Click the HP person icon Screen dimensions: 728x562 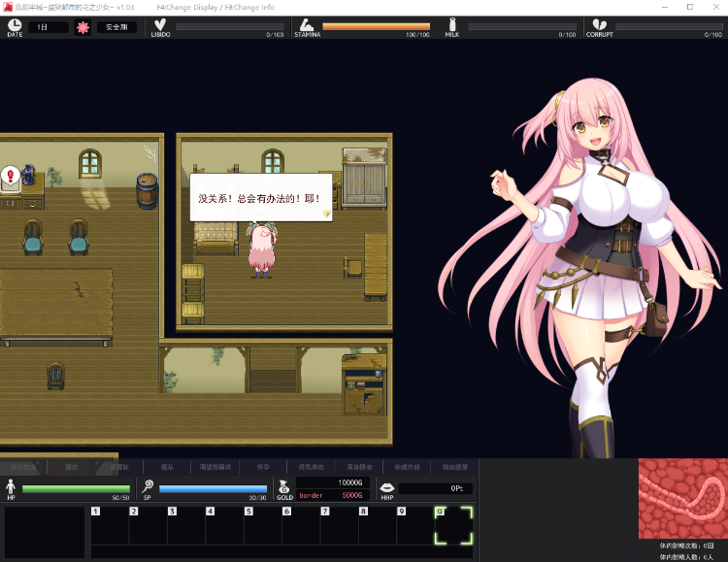coord(11,486)
